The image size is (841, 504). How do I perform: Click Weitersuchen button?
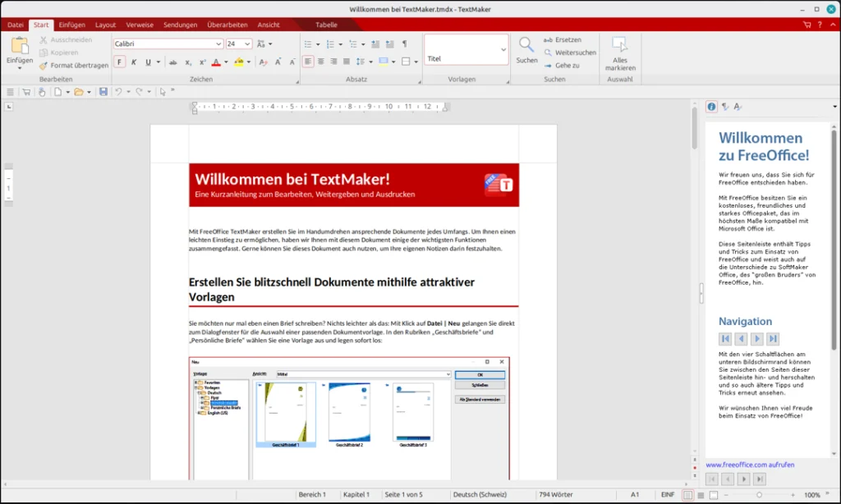point(570,53)
